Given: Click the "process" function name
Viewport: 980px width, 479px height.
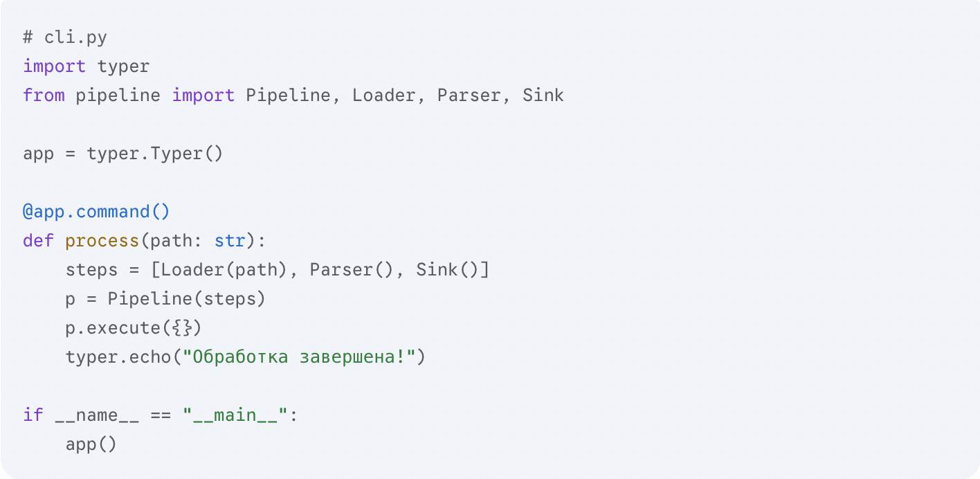Looking at the screenshot, I should (x=102, y=241).
